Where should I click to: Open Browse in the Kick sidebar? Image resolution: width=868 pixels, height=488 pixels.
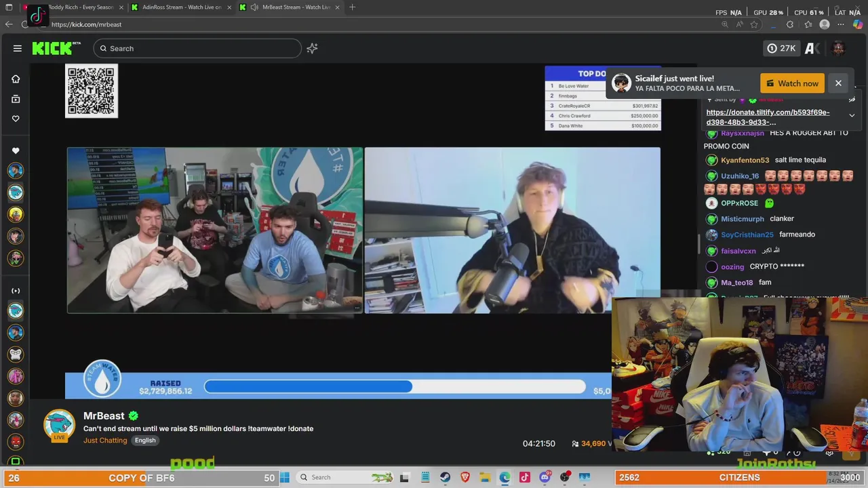tap(16, 99)
